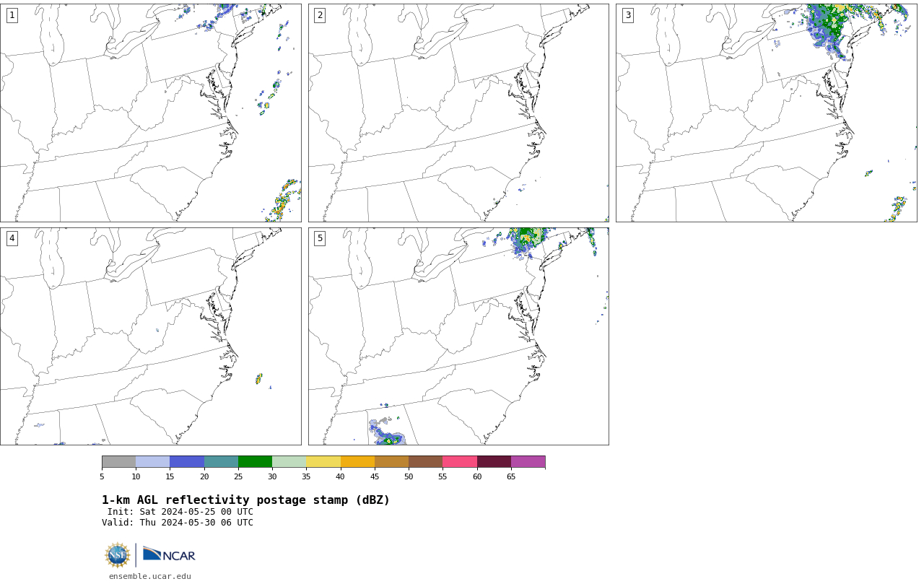Click the Valid: Thu 2024-05-30 06 UTC text
The height and width of the screenshot is (584, 924).
178,523
